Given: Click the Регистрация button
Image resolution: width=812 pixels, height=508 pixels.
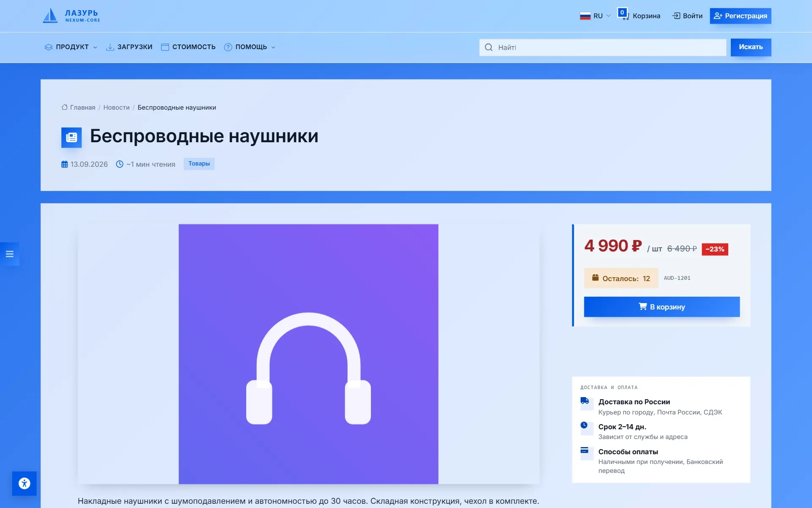Looking at the screenshot, I should click(741, 16).
